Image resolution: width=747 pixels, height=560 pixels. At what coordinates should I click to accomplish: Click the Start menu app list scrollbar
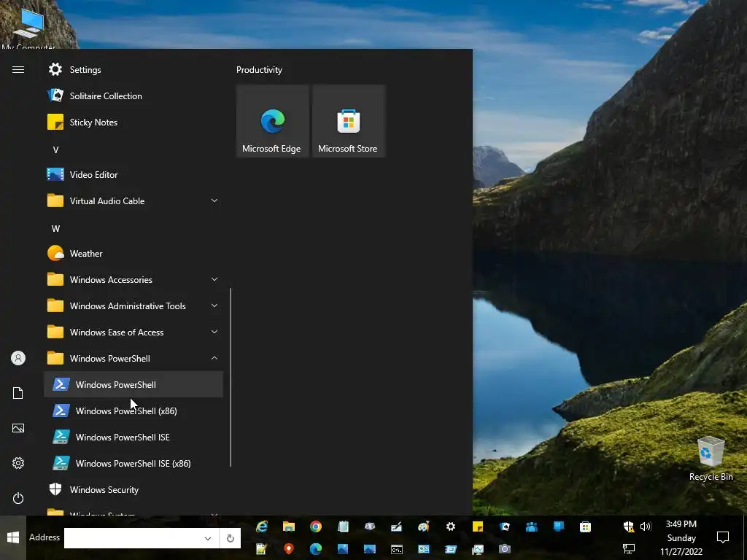point(231,377)
